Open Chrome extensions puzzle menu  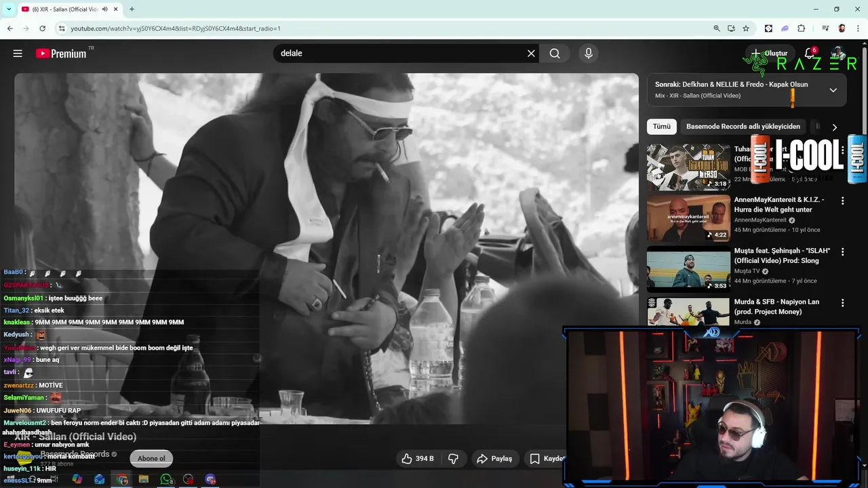(801, 28)
